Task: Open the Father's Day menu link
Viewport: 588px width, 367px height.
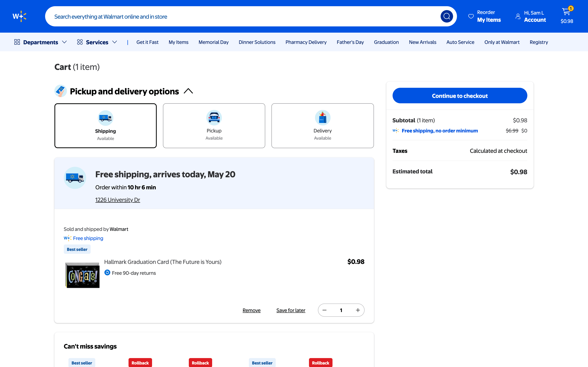Action: 350,42
